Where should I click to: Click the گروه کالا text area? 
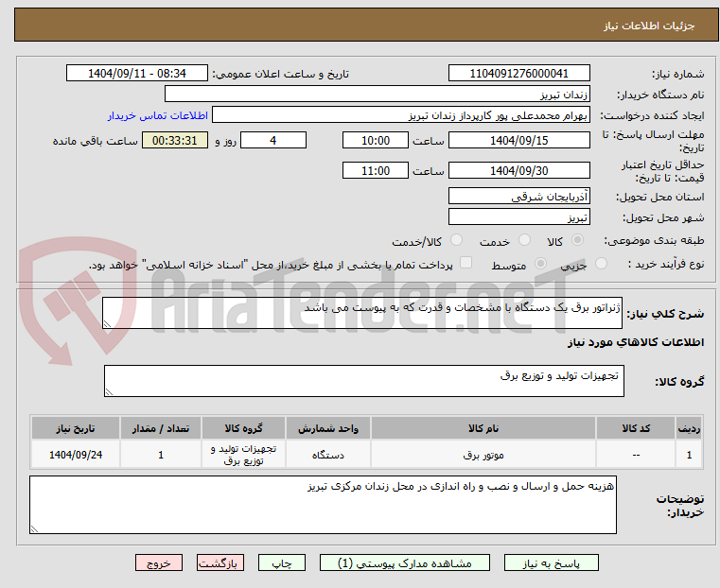(364, 381)
